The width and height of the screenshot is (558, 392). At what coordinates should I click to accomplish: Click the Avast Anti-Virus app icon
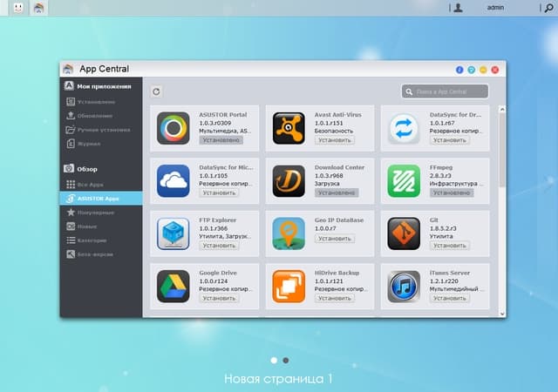point(289,128)
